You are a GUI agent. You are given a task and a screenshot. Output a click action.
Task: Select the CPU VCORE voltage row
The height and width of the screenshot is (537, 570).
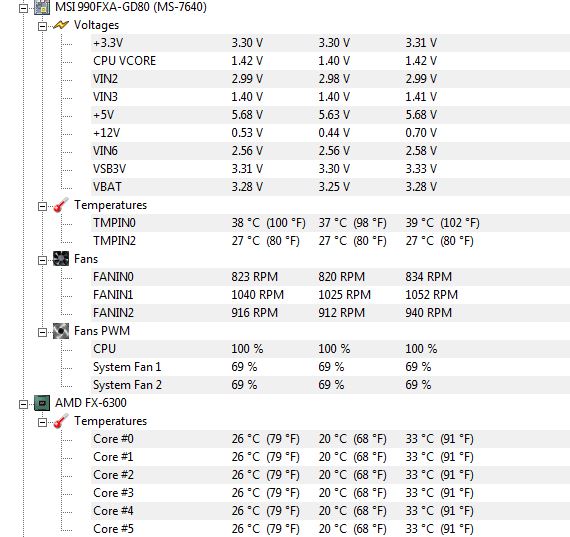pyautogui.click(x=330, y=61)
